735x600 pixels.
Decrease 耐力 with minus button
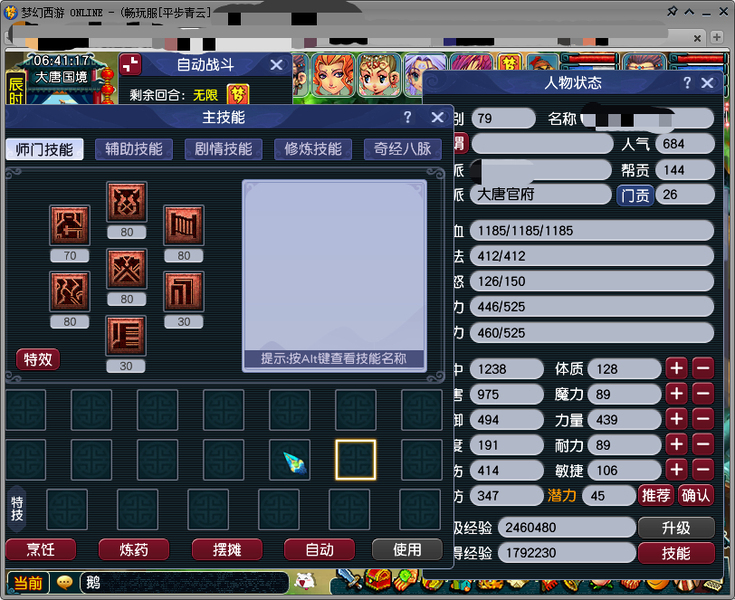(x=703, y=444)
